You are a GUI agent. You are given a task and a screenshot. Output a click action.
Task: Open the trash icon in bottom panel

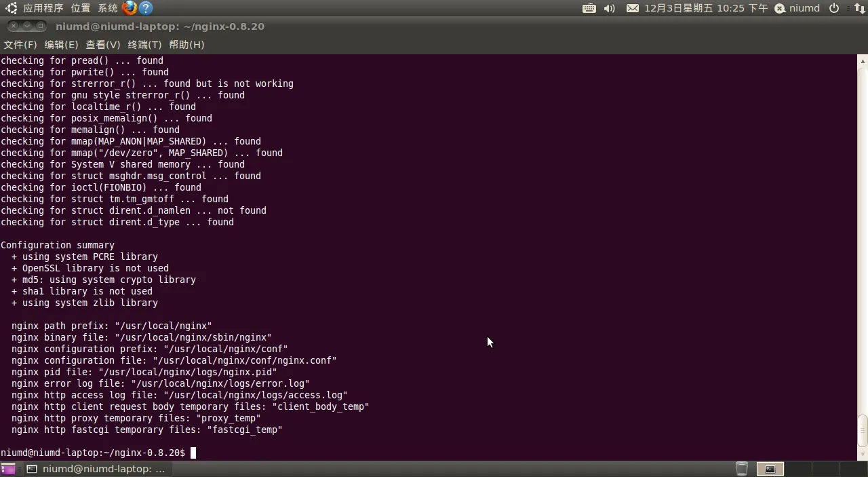(742, 468)
